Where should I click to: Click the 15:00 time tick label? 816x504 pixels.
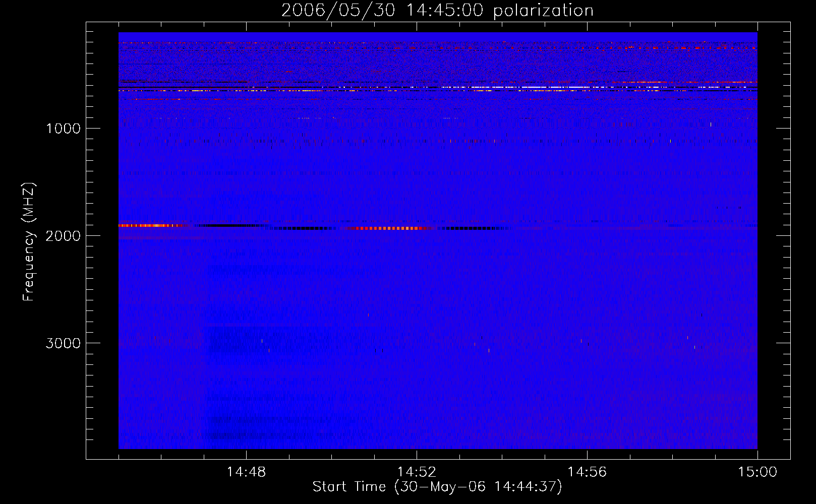click(x=757, y=472)
